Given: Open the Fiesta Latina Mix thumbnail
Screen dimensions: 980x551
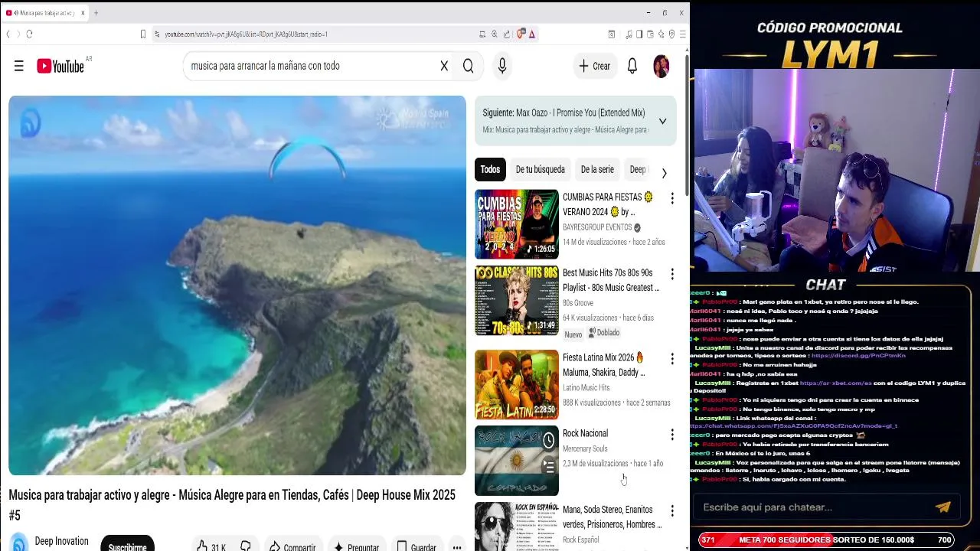Looking at the screenshot, I should pyautogui.click(x=517, y=384).
